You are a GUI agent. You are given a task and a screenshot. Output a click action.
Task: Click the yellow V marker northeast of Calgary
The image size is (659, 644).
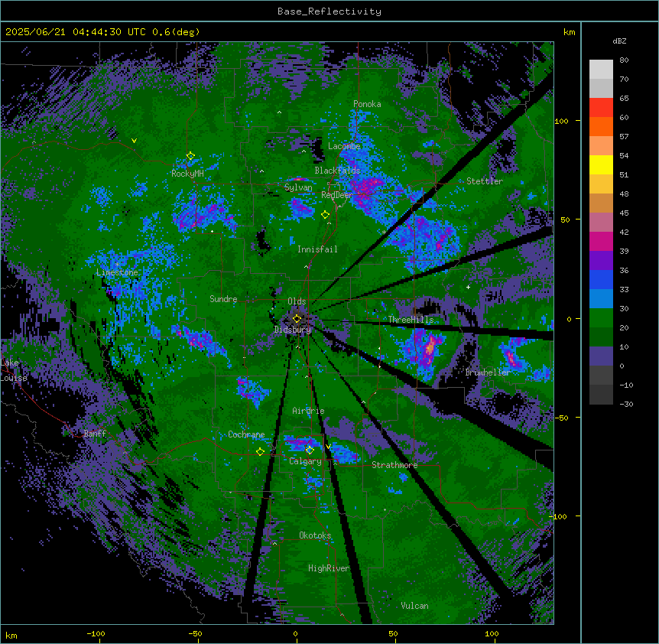click(x=329, y=447)
